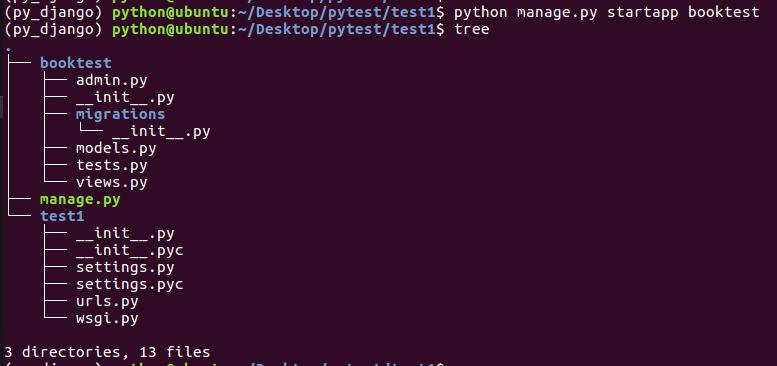Screen dimensions: 777x366
Task: Click models.py in the tree output
Action: tap(116, 149)
